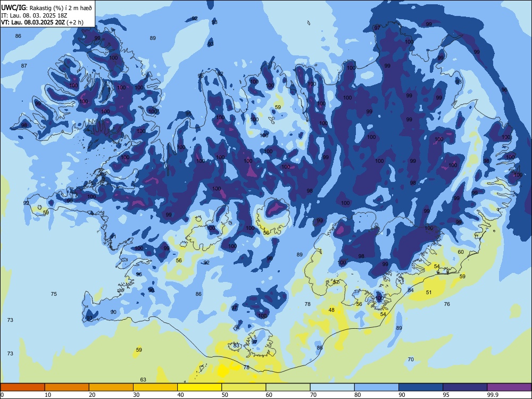Pick the 20–30 amber legend segment
The image size is (532, 399).
point(111,387)
